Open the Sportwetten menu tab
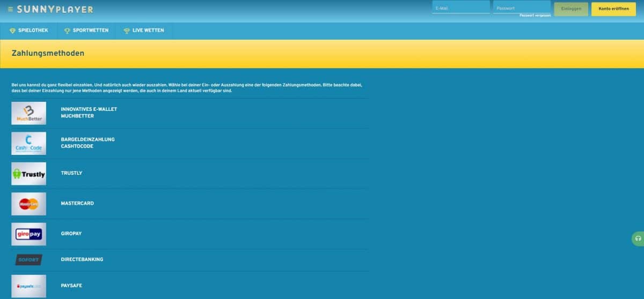The image size is (644, 299). [x=86, y=31]
